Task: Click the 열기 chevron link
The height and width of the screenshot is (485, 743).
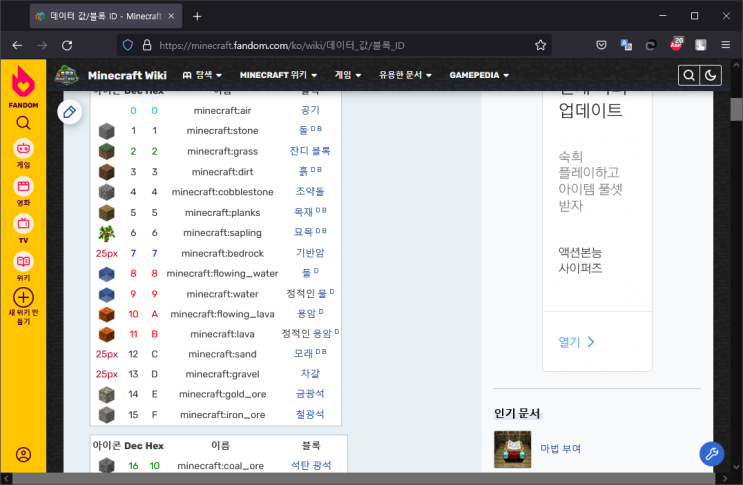Action: tap(576, 342)
